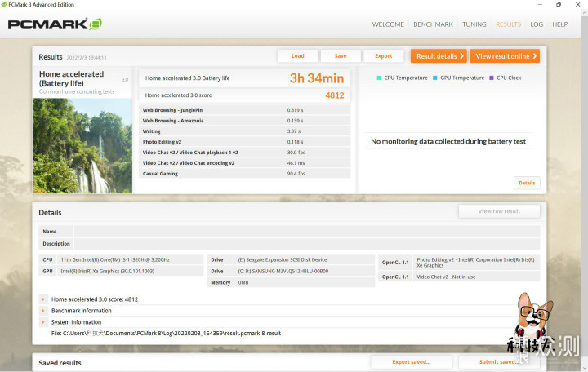Click View result online
588x372 pixels.
coord(505,55)
